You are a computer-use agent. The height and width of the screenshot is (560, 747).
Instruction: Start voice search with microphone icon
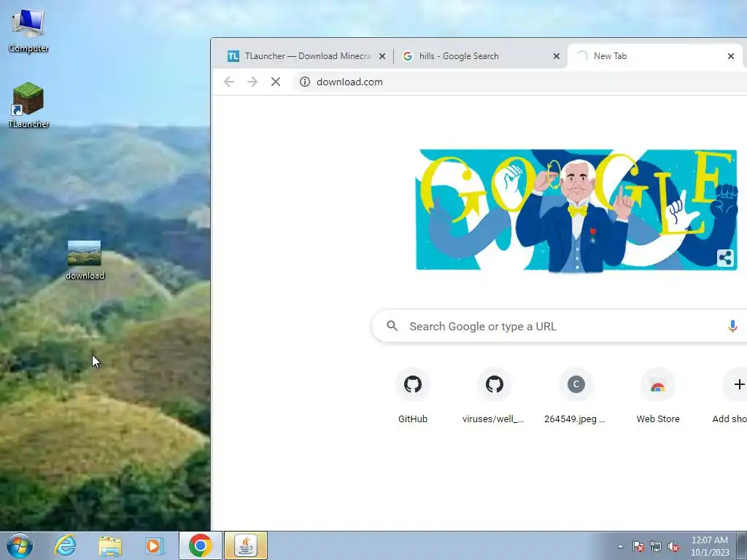(732, 326)
